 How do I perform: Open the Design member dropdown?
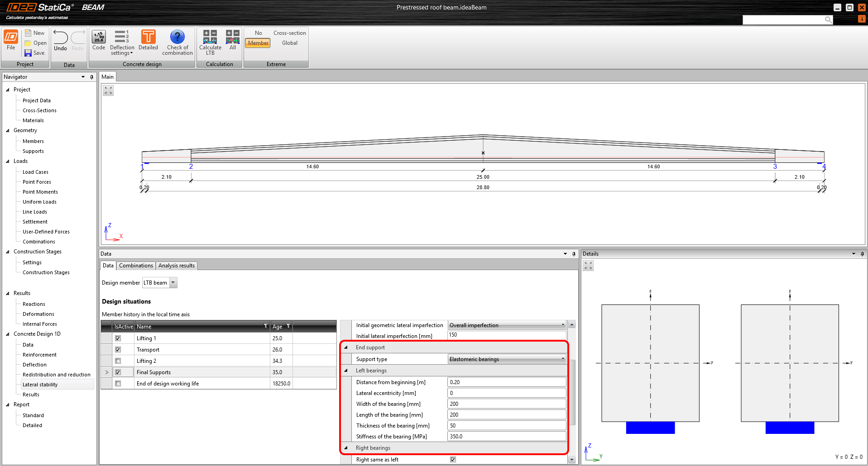click(173, 282)
